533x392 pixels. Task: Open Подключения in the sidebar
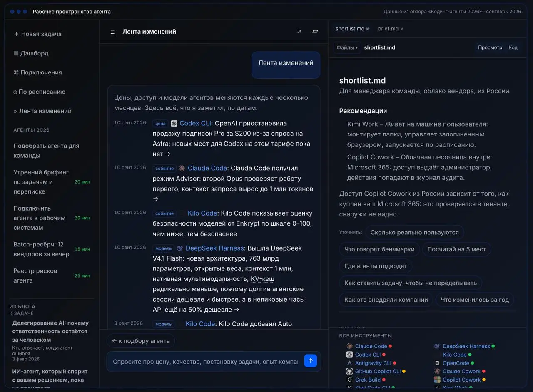pyautogui.click(x=38, y=72)
